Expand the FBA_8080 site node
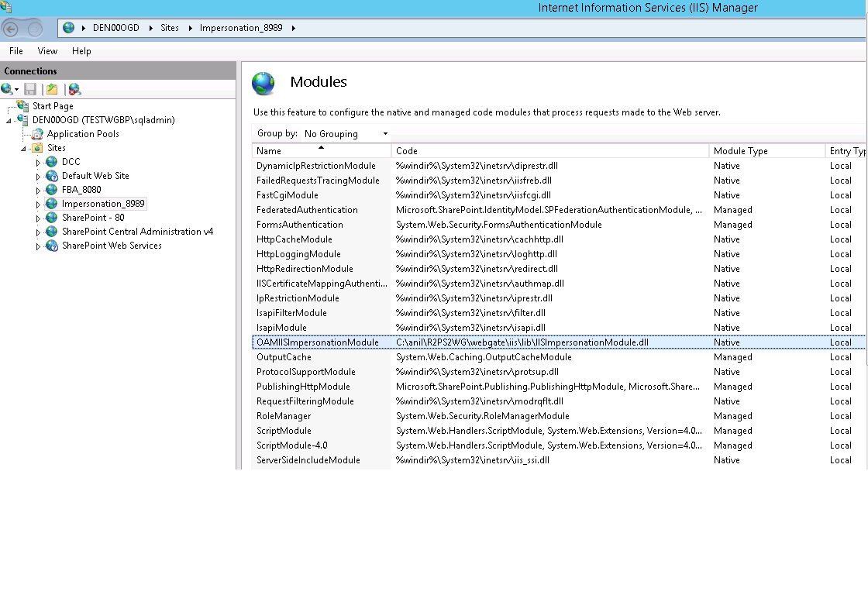The image size is (868, 595). coord(38,191)
